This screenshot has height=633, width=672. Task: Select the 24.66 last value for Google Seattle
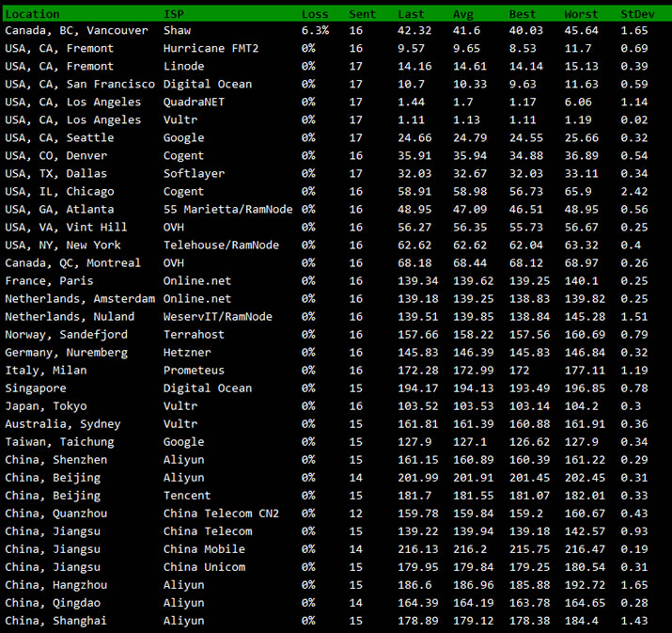point(414,137)
